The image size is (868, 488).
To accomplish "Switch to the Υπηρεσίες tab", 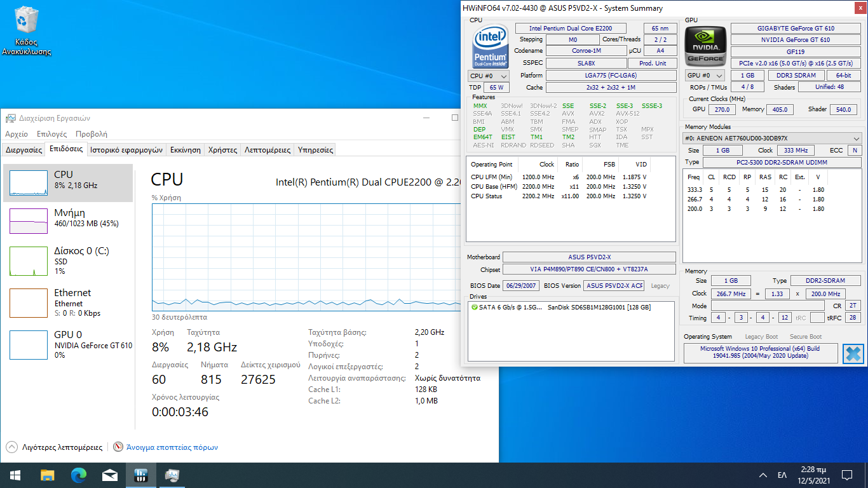I will click(x=316, y=150).
